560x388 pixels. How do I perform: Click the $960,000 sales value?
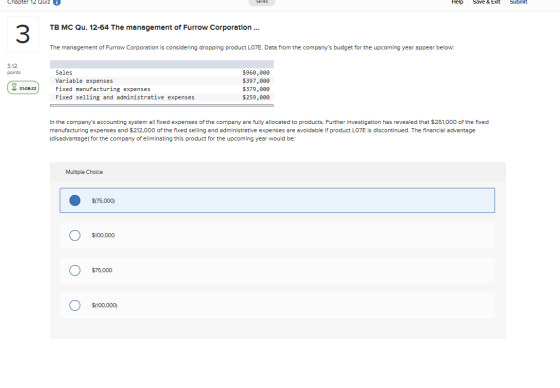256,73
